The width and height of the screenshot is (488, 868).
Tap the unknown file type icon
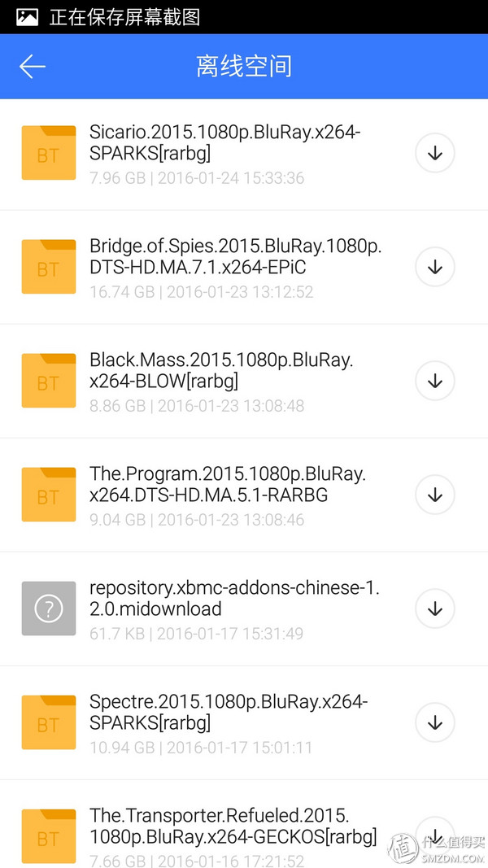point(48,608)
